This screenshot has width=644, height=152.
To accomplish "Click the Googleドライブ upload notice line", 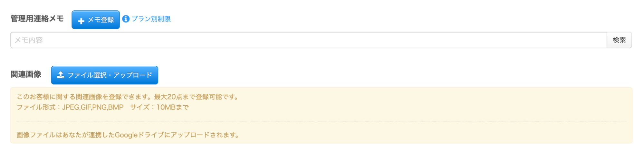I will pyautogui.click(x=128, y=135).
